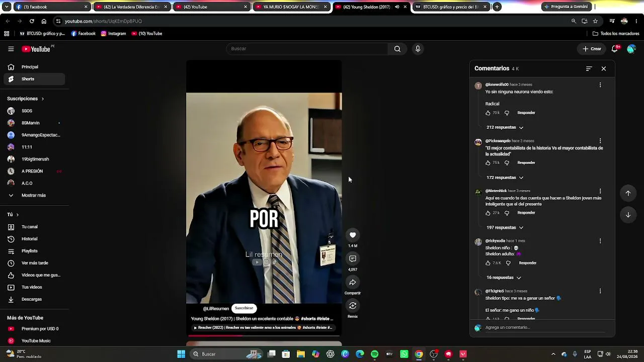Click the Suscribirse button
This screenshot has height=362, width=644.
coord(244,308)
